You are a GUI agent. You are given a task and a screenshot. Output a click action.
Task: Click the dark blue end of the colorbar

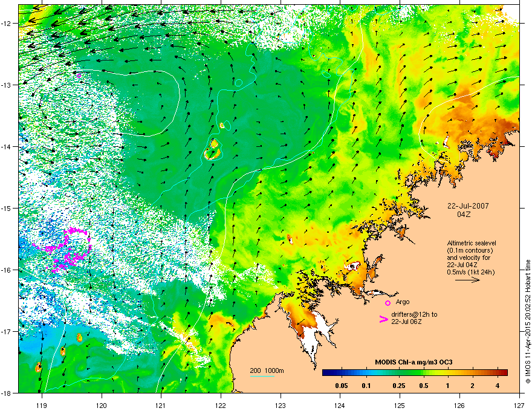pyautogui.click(x=328, y=372)
